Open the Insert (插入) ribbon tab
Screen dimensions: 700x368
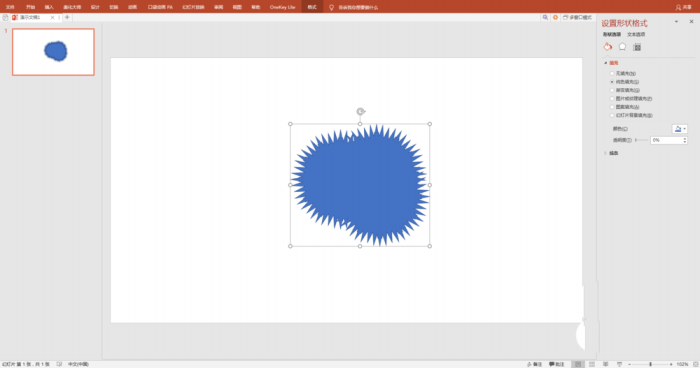(49, 7)
